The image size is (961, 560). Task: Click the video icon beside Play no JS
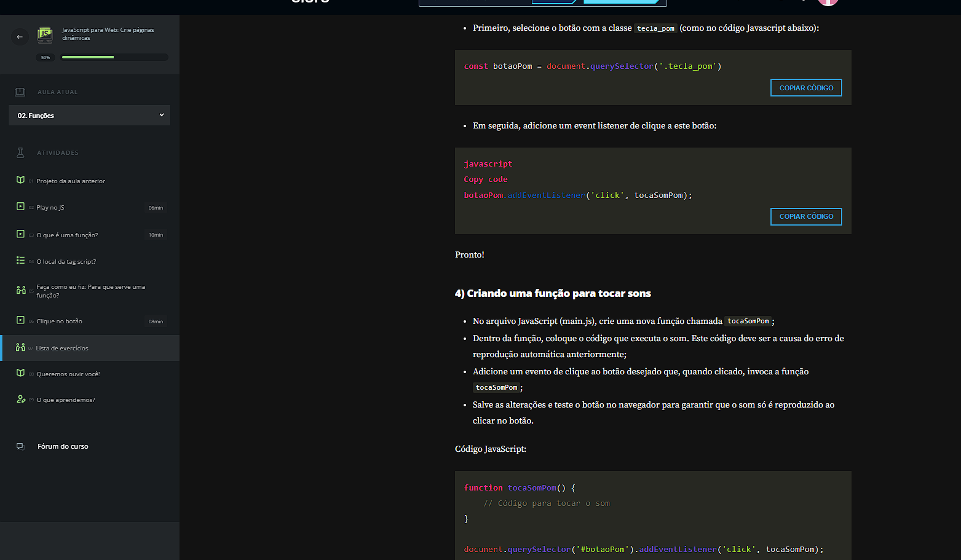click(20, 207)
